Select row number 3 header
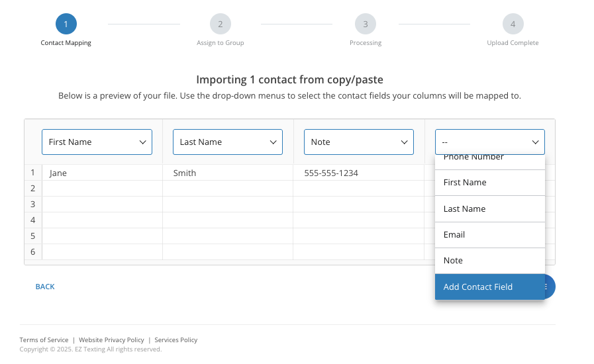The height and width of the screenshot is (364, 594). [33, 204]
